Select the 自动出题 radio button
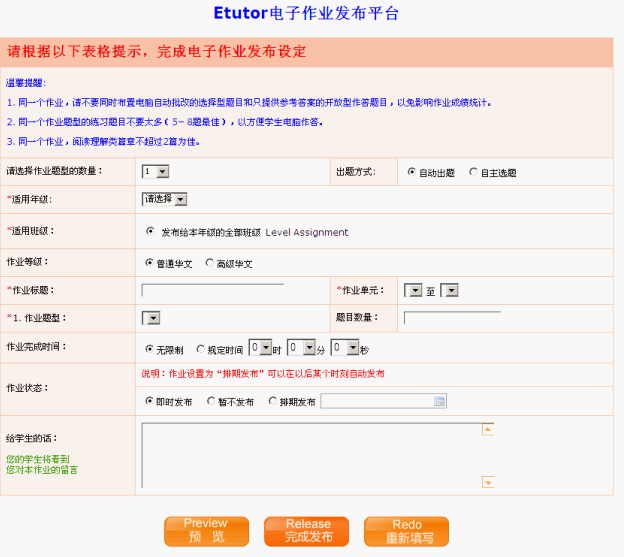This screenshot has width=624, height=557. [411, 172]
